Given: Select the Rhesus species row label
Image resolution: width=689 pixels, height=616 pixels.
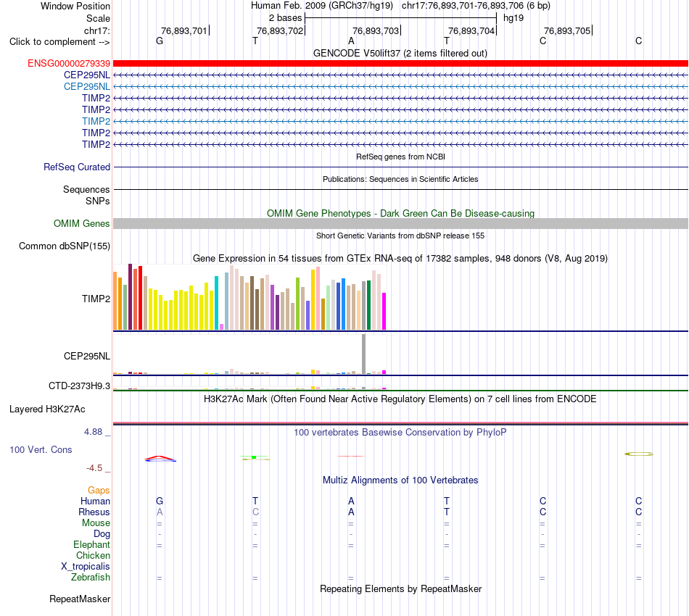Looking at the screenshot, I should coord(94,512).
